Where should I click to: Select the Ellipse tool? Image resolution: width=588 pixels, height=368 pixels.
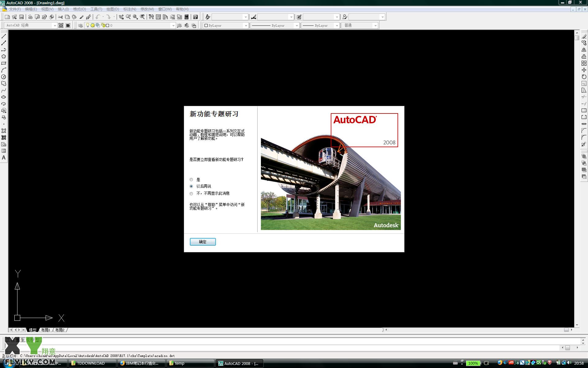(x=4, y=97)
